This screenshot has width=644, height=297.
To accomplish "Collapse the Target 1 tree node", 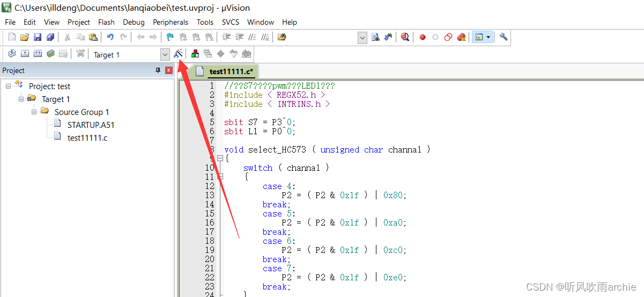I will click(21, 99).
